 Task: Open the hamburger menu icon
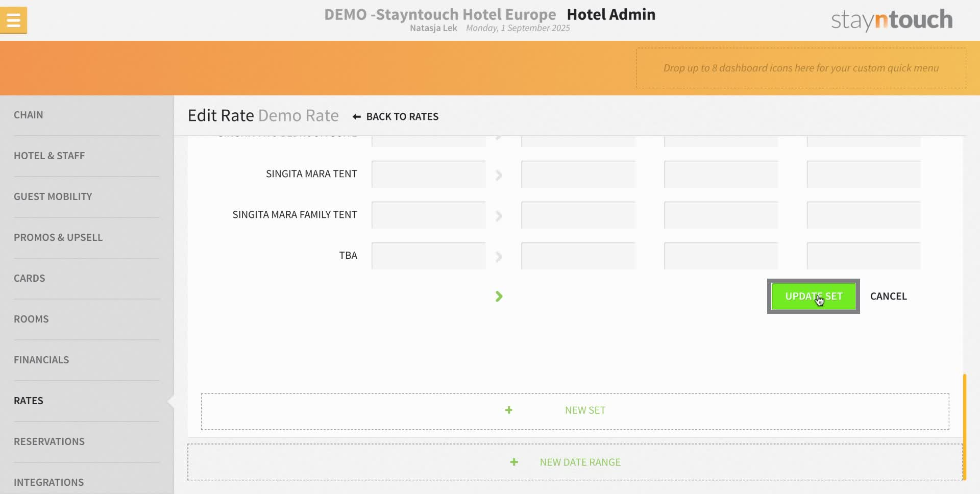(14, 20)
